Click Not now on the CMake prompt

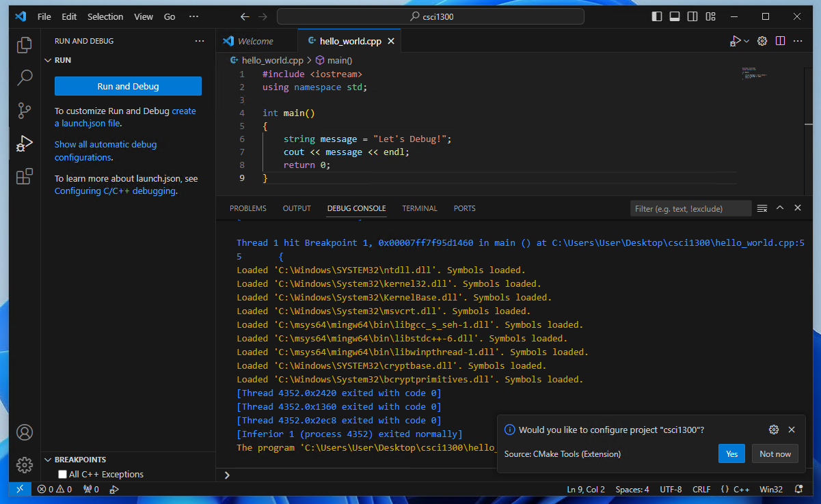click(775, 453)
